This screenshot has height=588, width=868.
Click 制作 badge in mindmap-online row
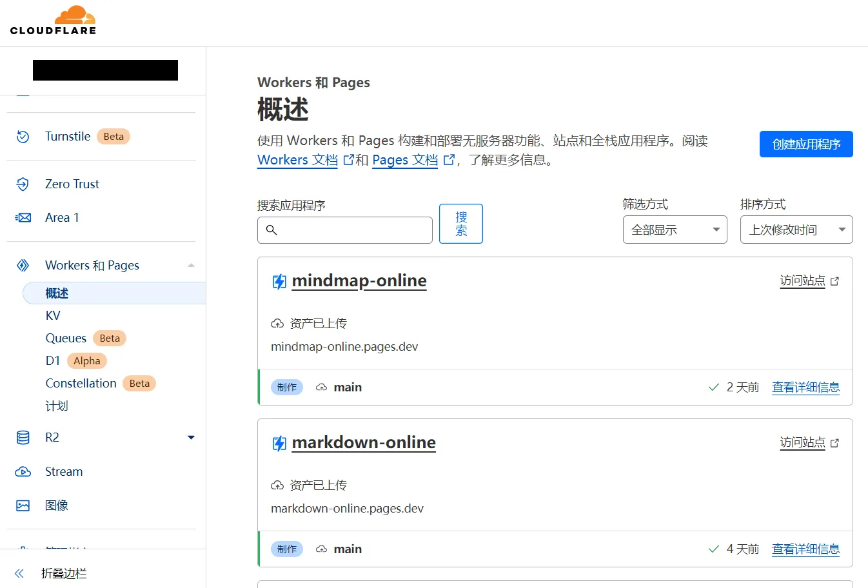coord(287,387)
